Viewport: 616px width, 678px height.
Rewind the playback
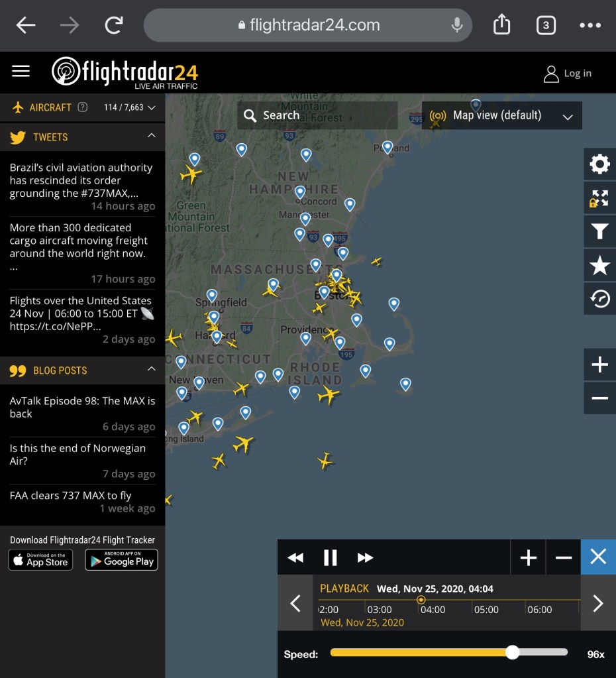tap(295, 558)
